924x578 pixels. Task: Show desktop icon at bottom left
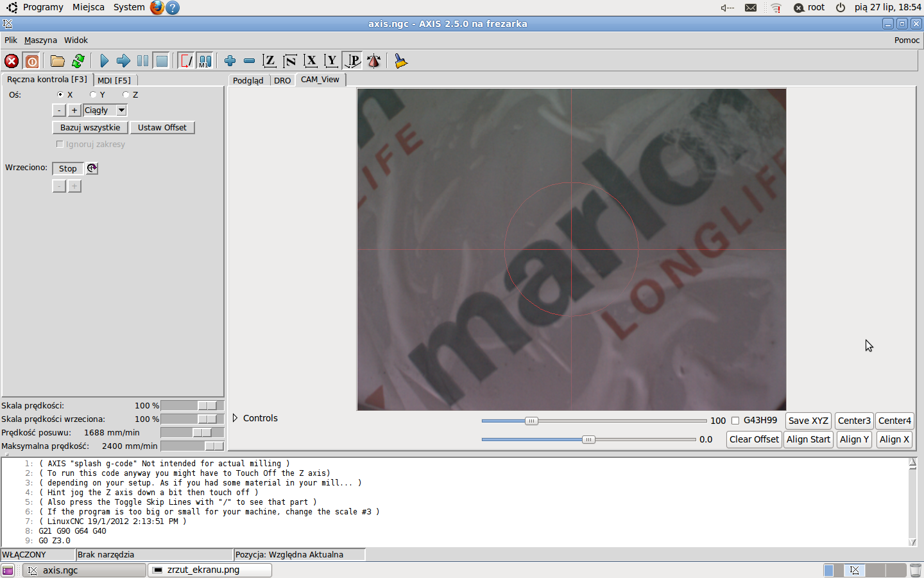(8, 570)
